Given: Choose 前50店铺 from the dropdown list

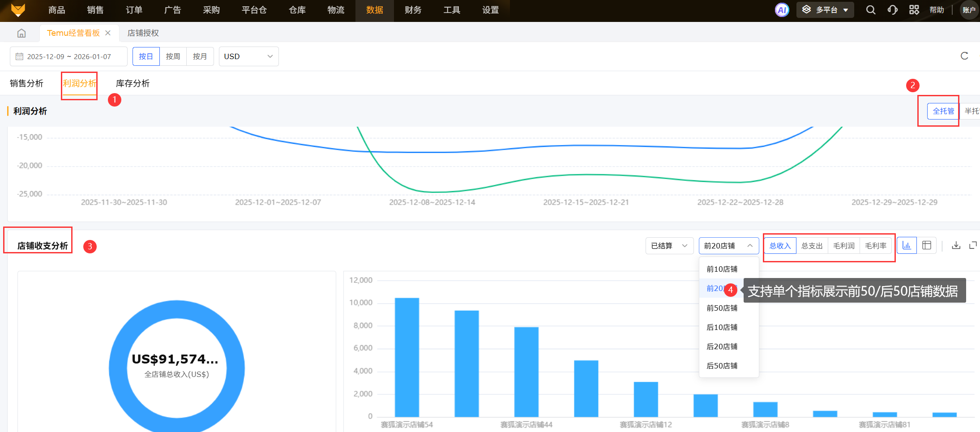Looking at the screenshot, I should click(722, 308).
